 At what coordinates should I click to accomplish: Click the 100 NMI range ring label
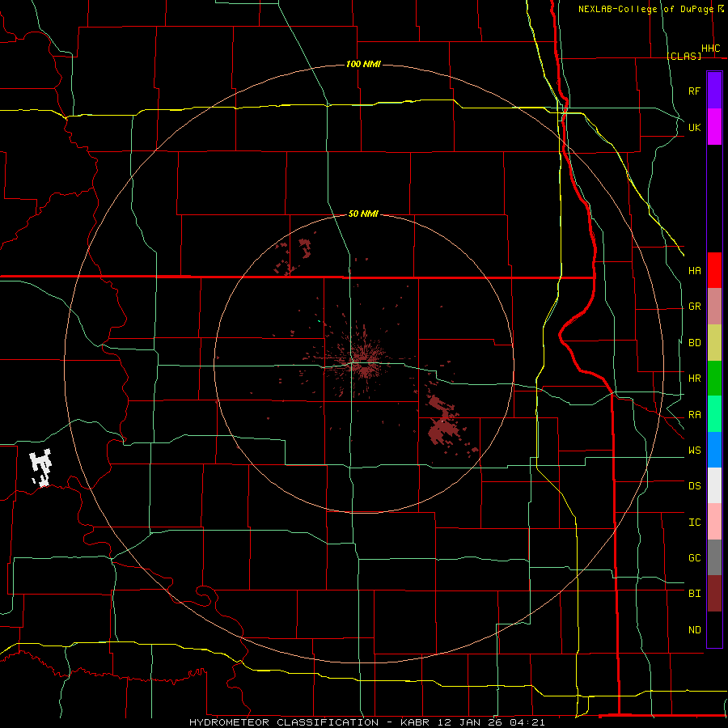click(363, 64)
